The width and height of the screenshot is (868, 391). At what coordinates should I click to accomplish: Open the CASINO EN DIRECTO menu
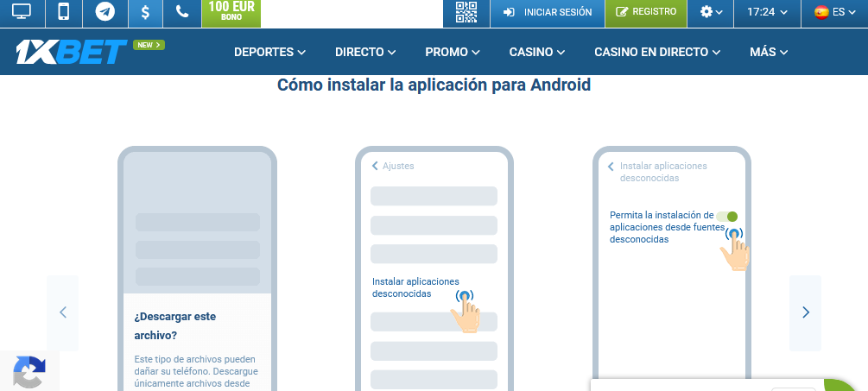[656, 52]
